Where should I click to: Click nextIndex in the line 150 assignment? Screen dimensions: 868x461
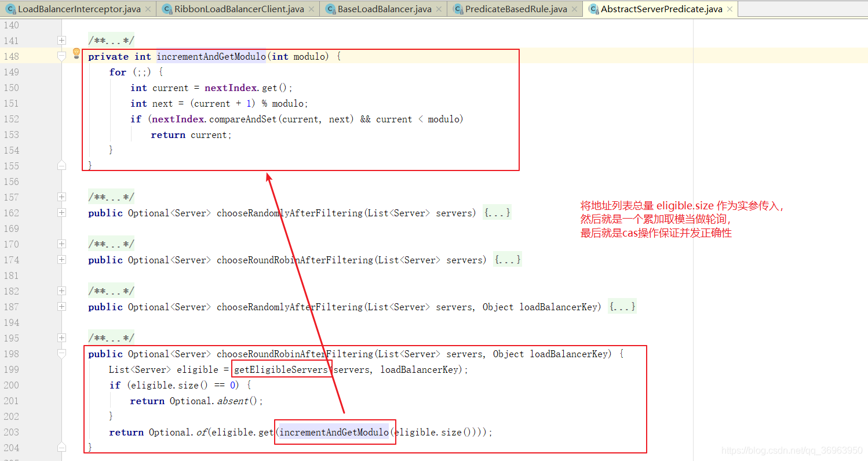(231, 88)
